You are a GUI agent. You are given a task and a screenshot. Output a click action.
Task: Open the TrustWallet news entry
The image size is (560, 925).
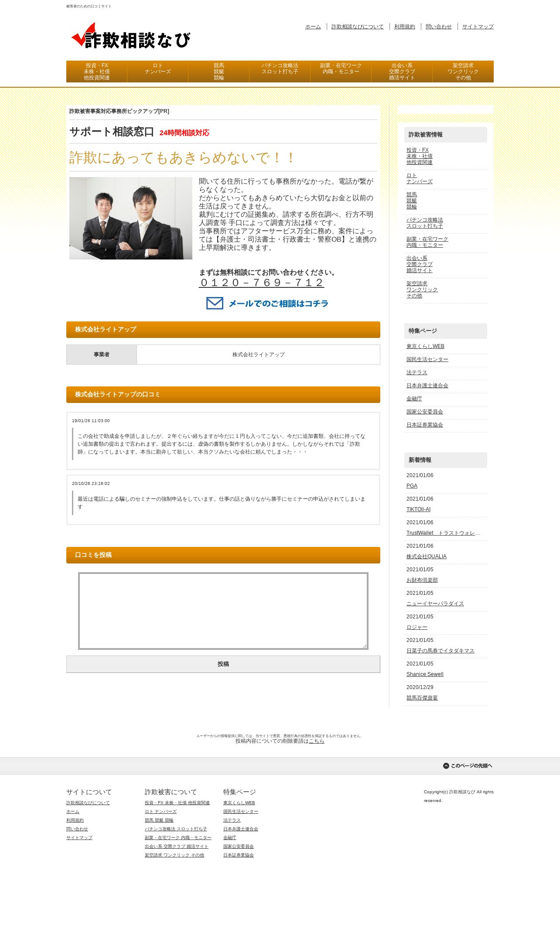pos(443,533)
